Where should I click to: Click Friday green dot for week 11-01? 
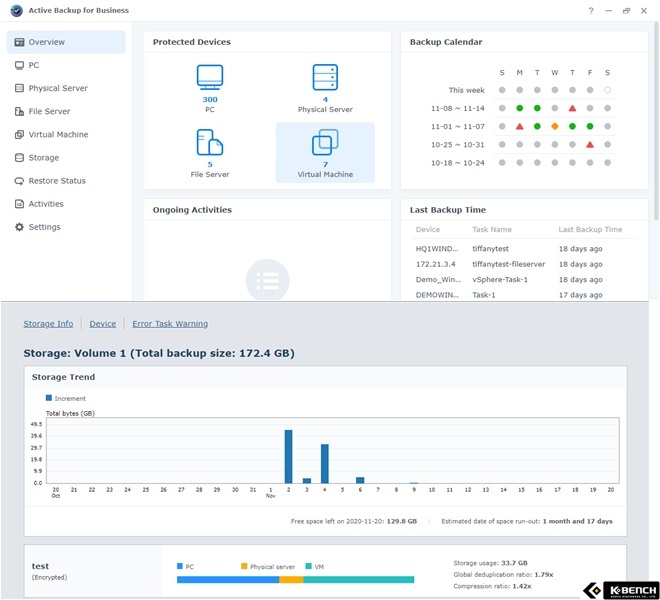pos(590,126)
